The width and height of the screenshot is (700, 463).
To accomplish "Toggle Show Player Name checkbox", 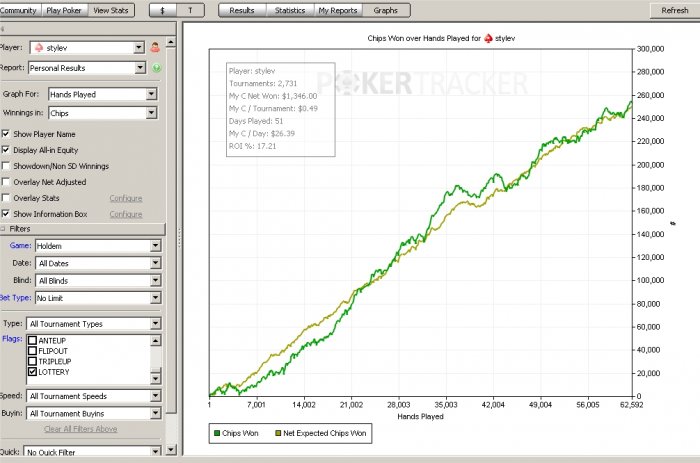I will coord(5,133).
